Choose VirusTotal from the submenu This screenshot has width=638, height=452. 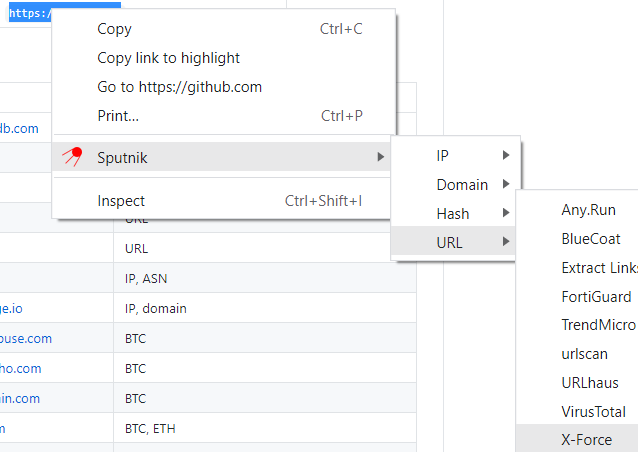(x=593, y=412)
